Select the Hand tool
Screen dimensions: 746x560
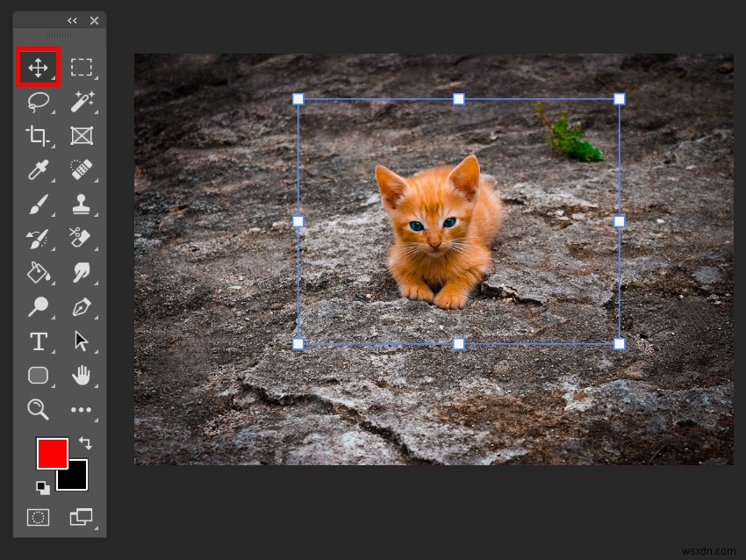pos(82,376)
